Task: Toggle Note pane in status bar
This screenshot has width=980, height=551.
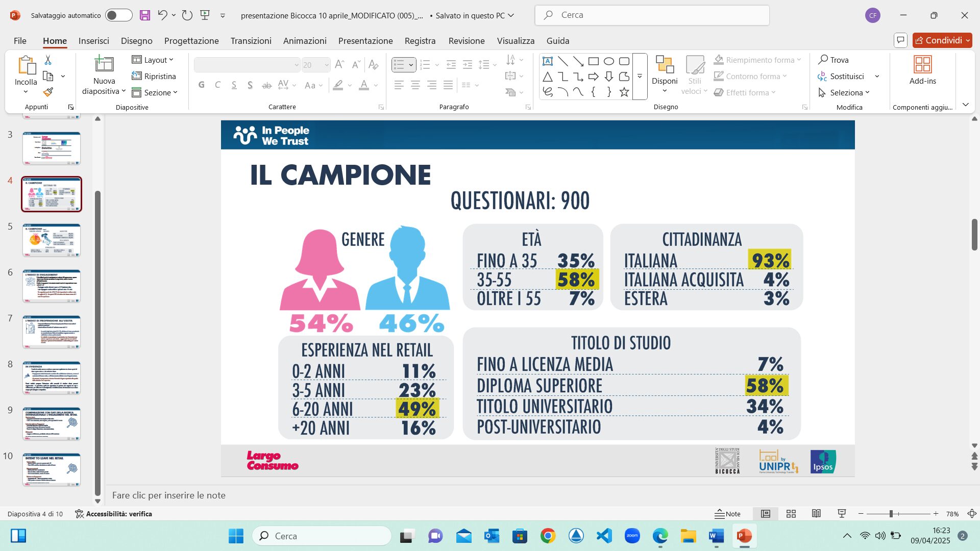Action: point(727,514)
